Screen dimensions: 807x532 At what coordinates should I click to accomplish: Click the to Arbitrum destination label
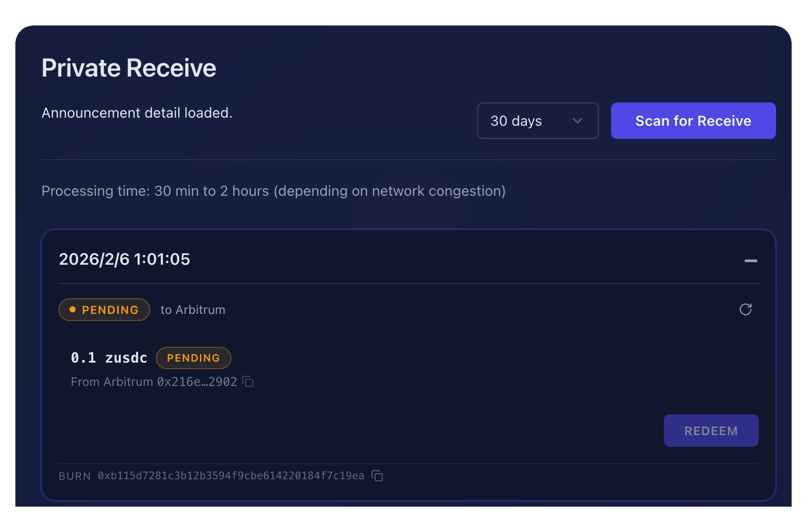[x=193, y=310]
